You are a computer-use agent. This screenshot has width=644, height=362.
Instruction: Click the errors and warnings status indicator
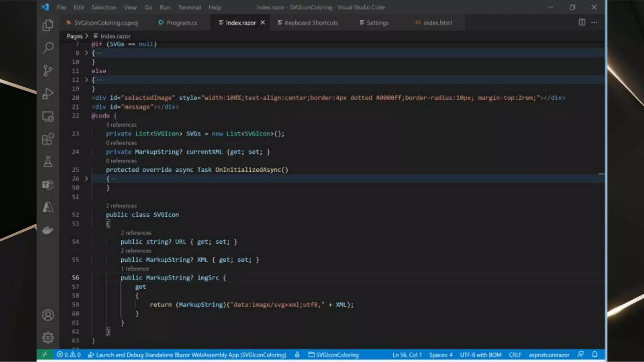[x=69, y=355]
